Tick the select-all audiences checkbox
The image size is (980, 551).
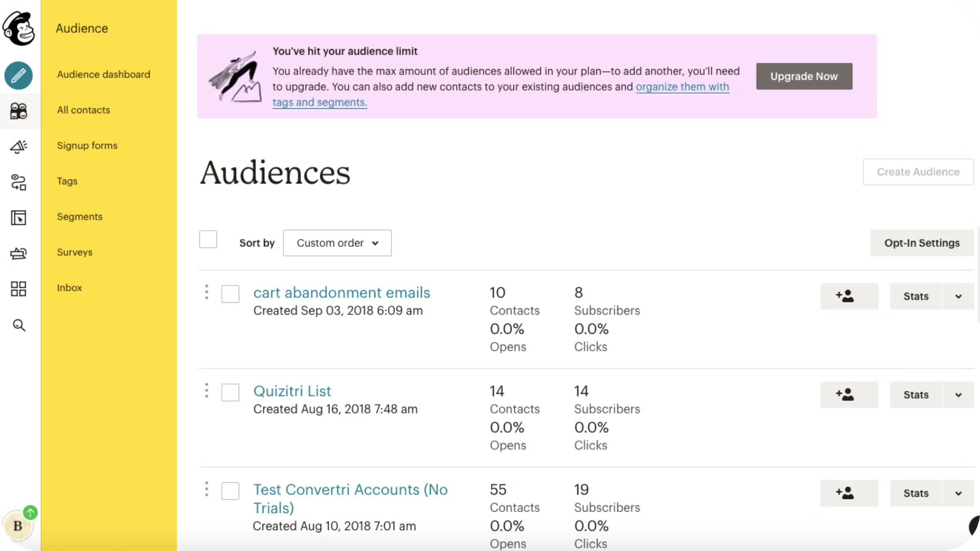[x=208, y=239]
